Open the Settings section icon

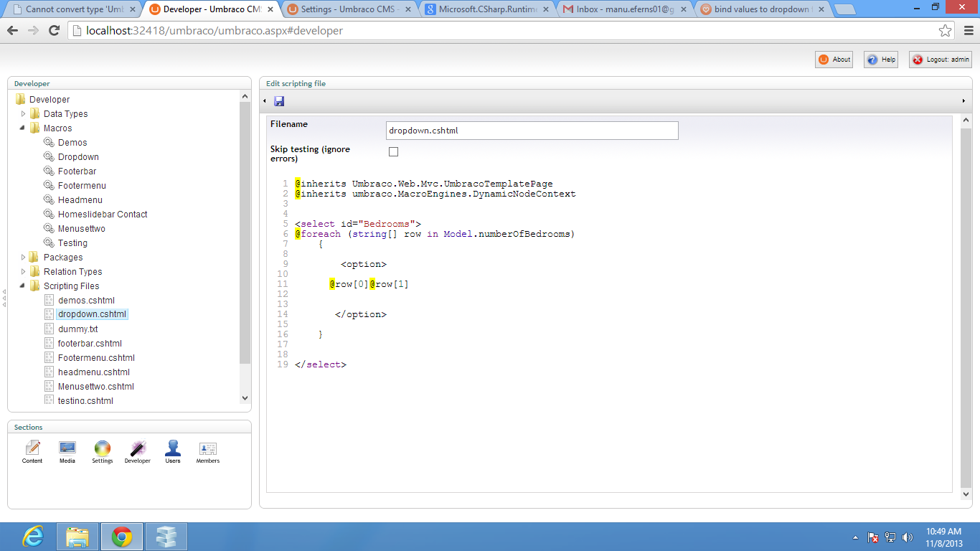point(103,452)
